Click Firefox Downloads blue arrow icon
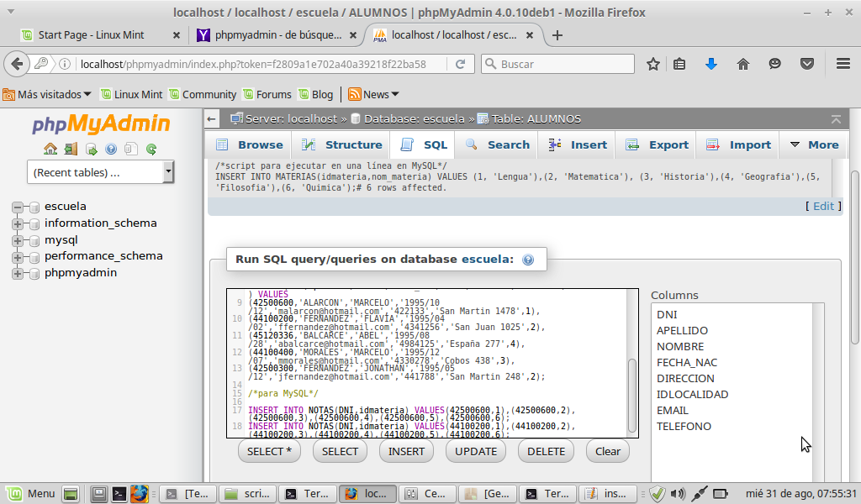 pos(711,64)
